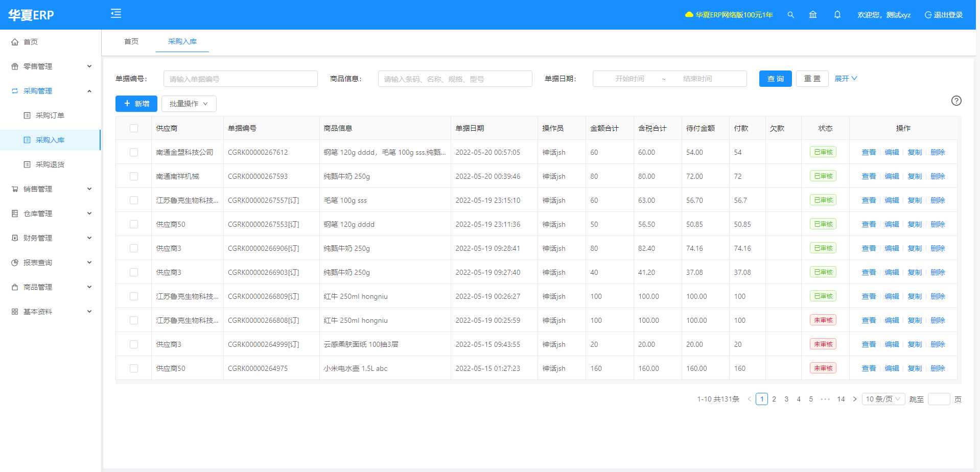Check the row for CGRK00000267612
This screenshot has width=980, height=472.
pos(134,152)
